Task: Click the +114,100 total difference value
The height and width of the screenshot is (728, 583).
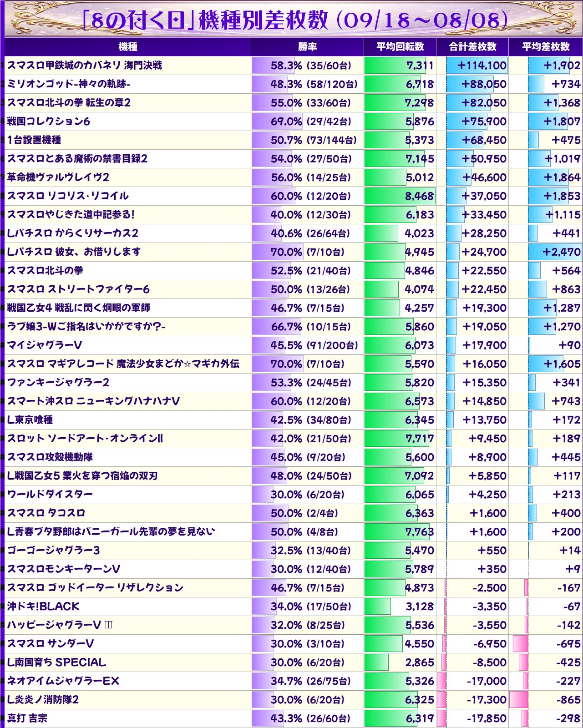Action: [482, 66]
